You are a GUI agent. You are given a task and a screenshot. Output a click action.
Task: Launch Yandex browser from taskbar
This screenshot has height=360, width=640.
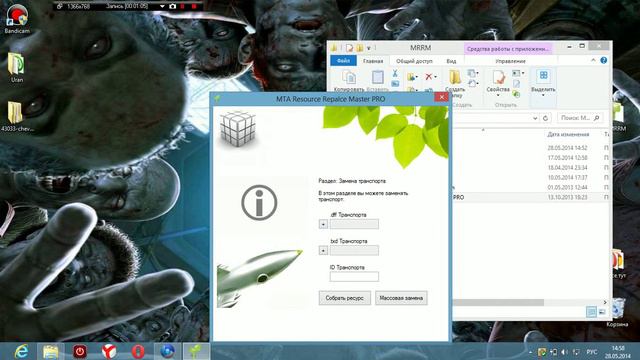[x=109, y=351]
